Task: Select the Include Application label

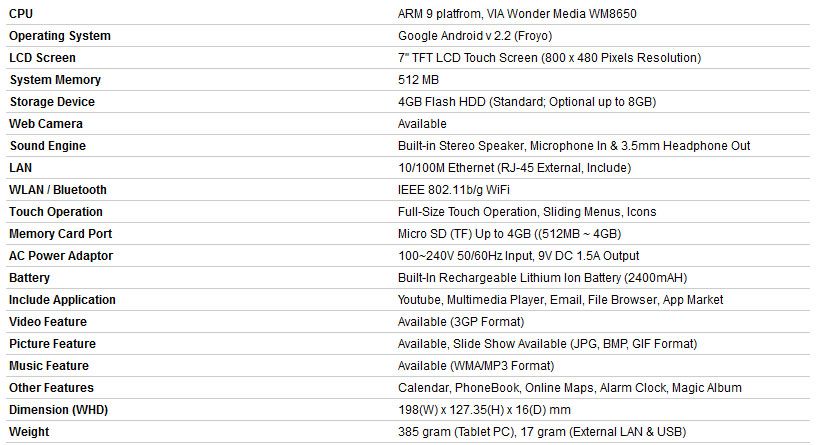Action: click(62, 300)
